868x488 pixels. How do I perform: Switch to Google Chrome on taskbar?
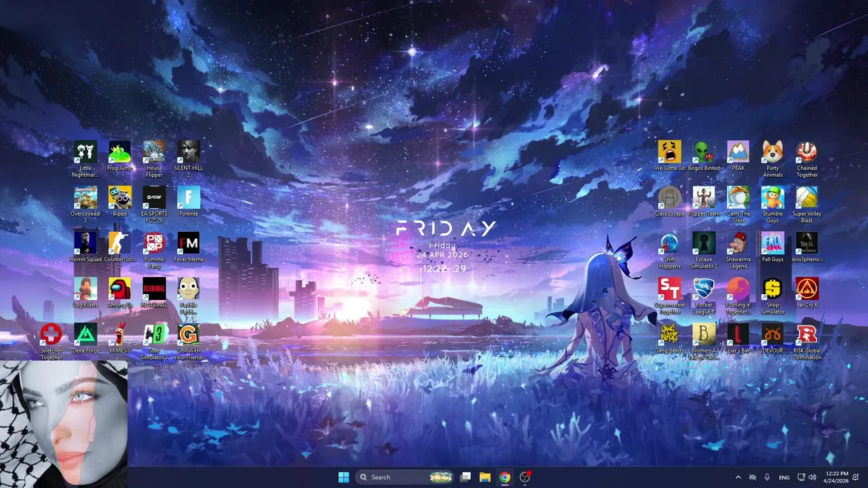click(x=505, y=477)
